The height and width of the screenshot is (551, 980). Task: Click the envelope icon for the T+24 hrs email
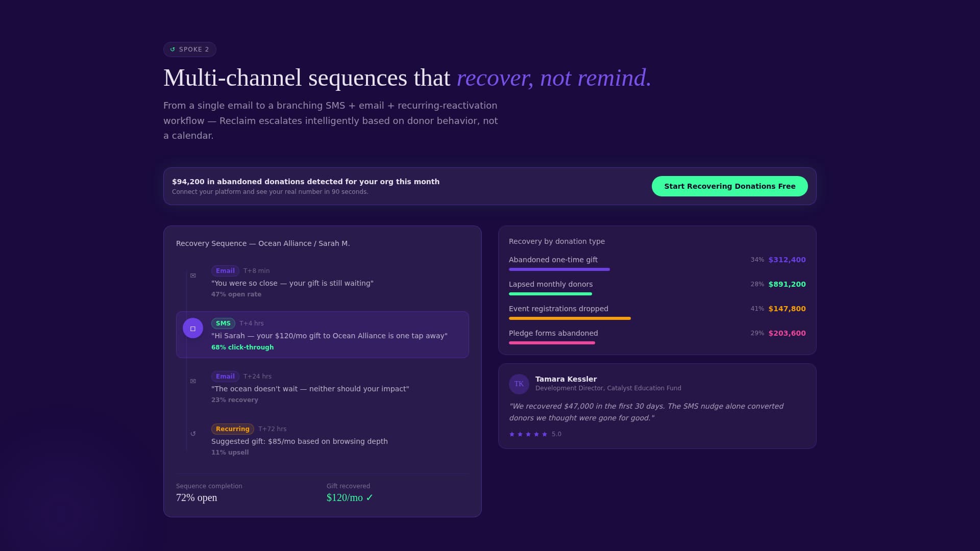193,381
